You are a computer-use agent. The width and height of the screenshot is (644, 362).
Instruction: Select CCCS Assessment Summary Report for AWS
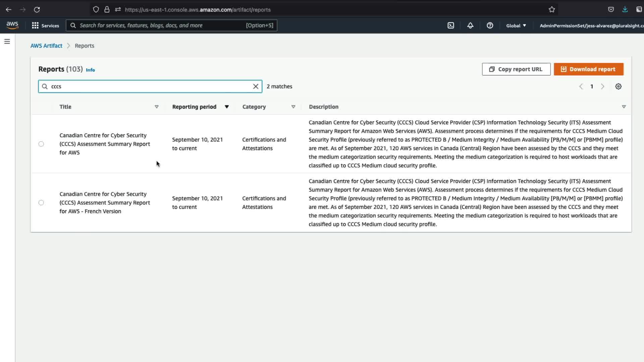41,144
